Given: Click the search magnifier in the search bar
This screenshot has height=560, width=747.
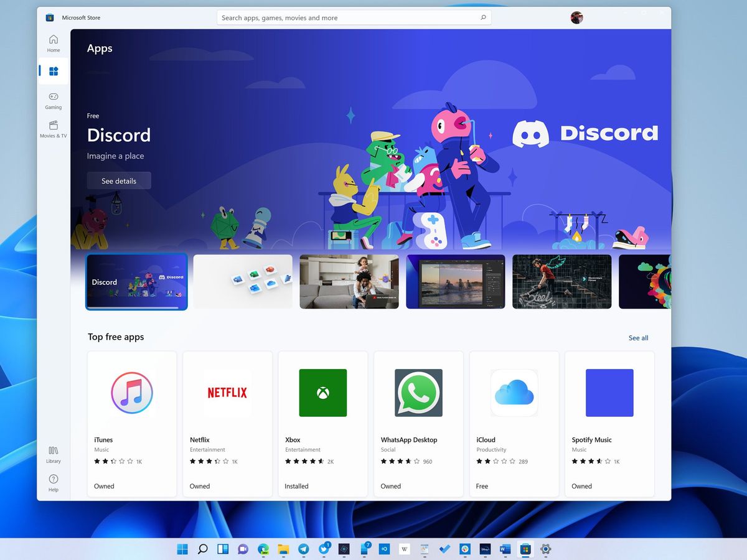Looking at the screenshot, I should tap(483, 17).
